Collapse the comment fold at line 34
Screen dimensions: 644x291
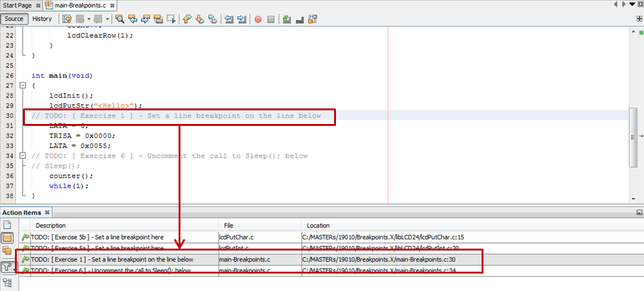(x=22, y=156)
